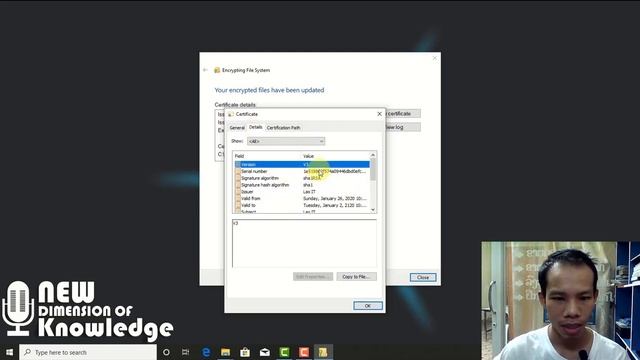Click the Sunday, January 26, 2020 value

click(335, 198)
